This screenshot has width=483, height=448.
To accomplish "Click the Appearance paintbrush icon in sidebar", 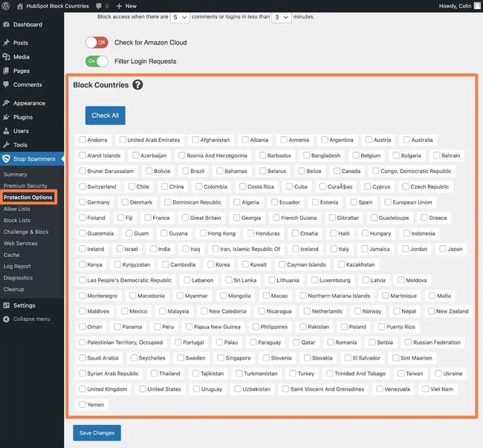I will click(6, 103).
